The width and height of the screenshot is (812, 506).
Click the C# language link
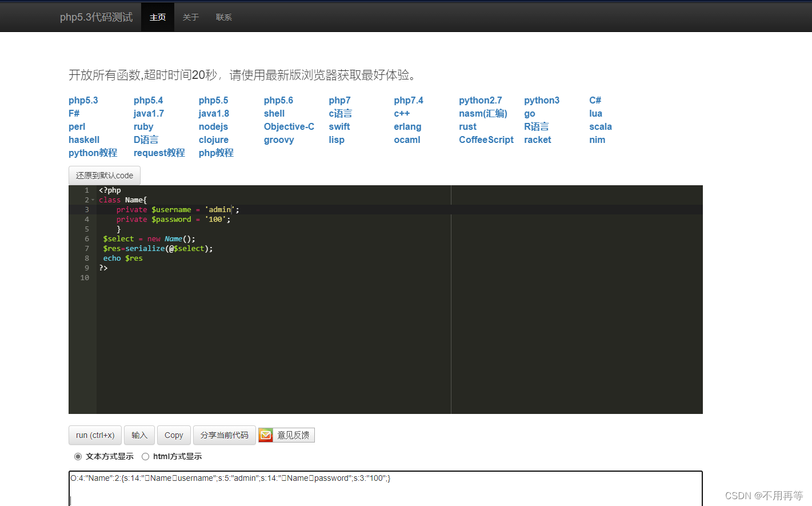coord(595,100)
